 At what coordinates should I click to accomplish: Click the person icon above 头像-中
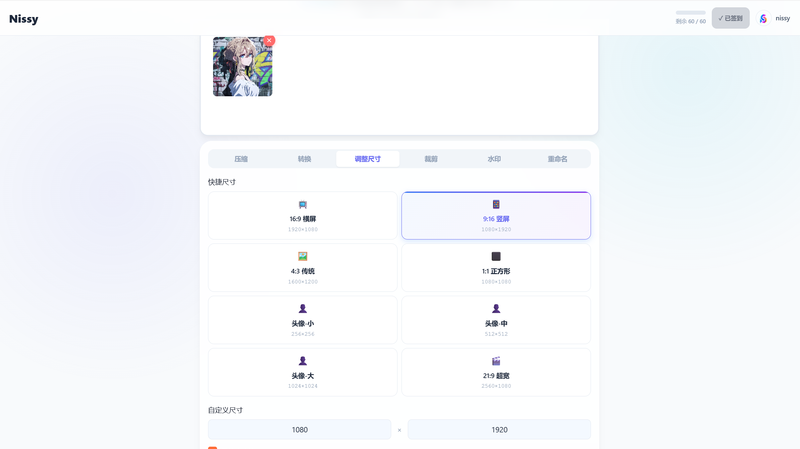coord(496,309)
